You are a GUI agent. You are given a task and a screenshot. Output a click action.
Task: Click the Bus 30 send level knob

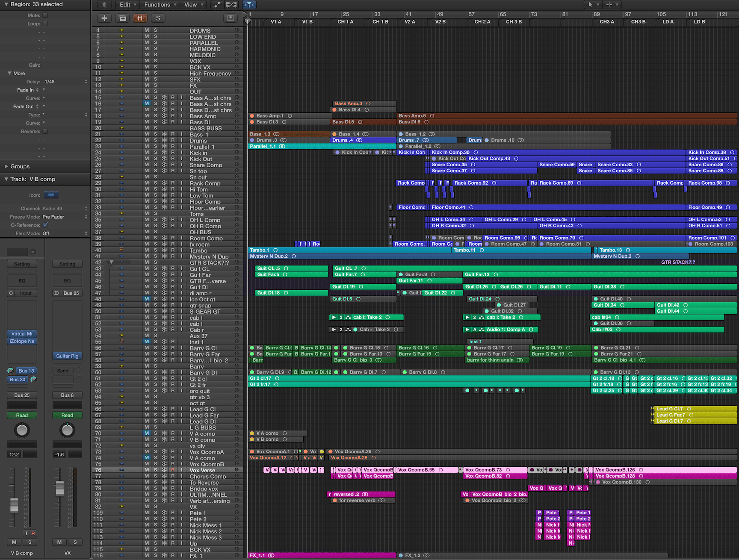coord(33,379)
